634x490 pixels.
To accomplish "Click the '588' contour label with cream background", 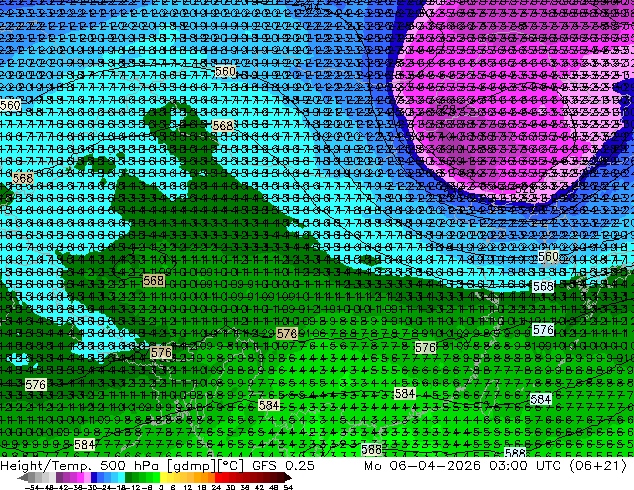I will [371, 450].
